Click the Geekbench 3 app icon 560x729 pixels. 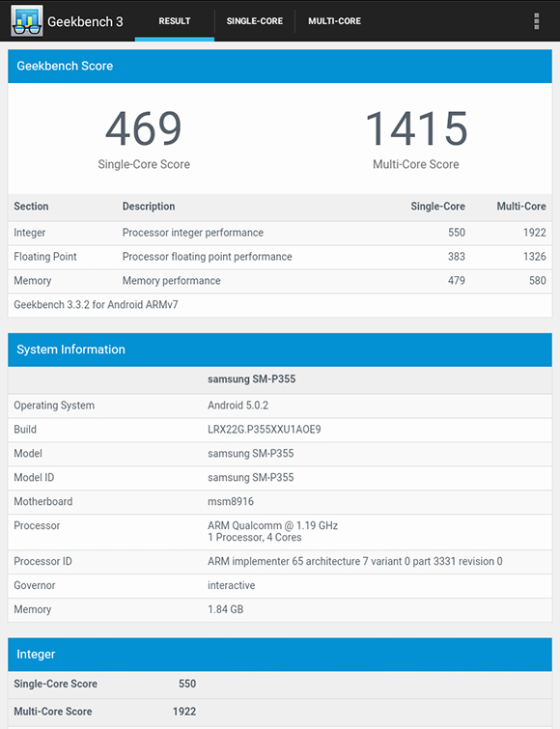[26, 21]
